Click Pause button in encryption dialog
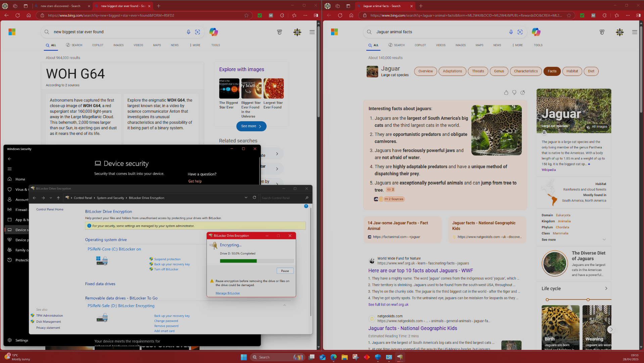Screen dimensions: 644x363 click(285, 271)
